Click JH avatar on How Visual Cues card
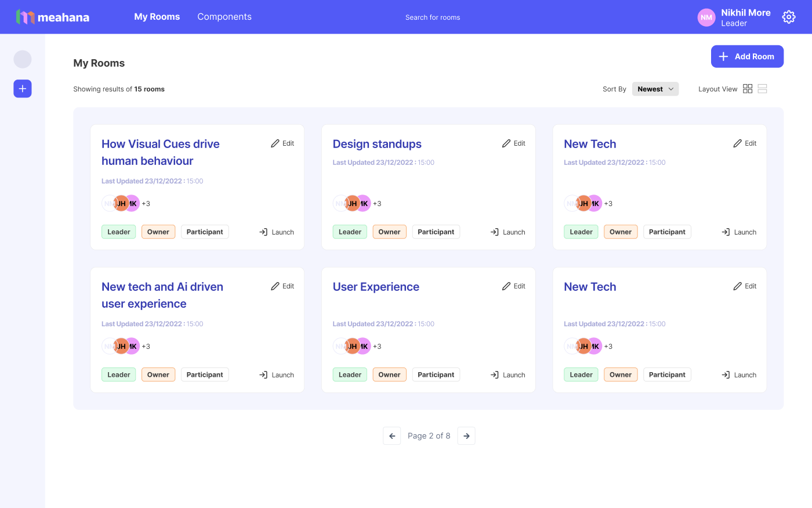 (121, 203)
